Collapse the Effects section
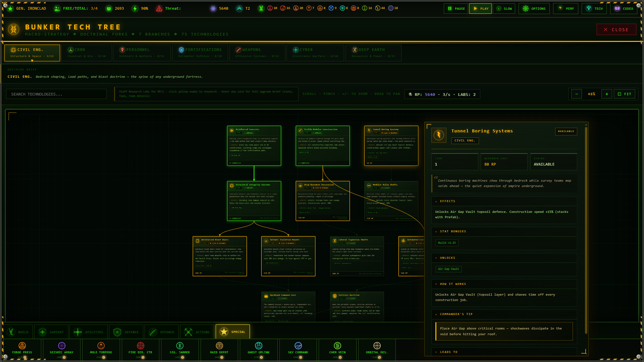This screenshot has width=644, height=362. tap(504, 201)
